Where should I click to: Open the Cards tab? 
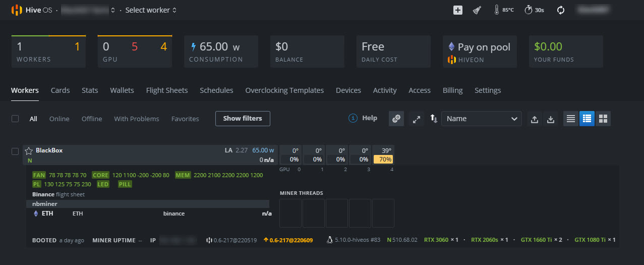point(60,90)
